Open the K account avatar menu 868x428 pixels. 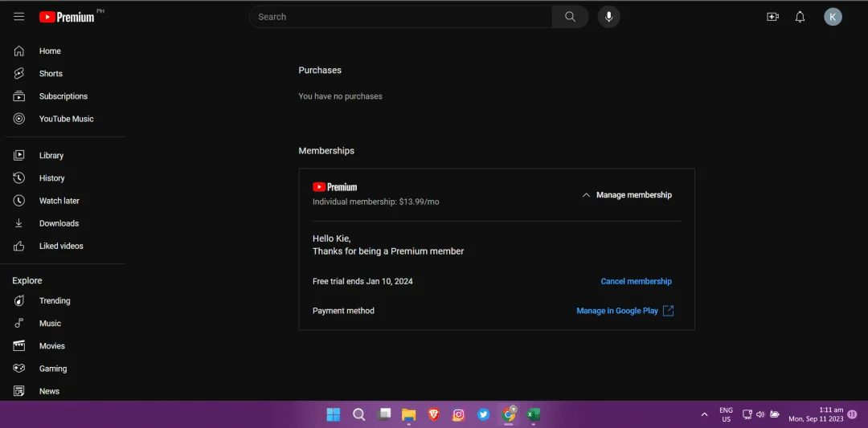pos(833,17)
